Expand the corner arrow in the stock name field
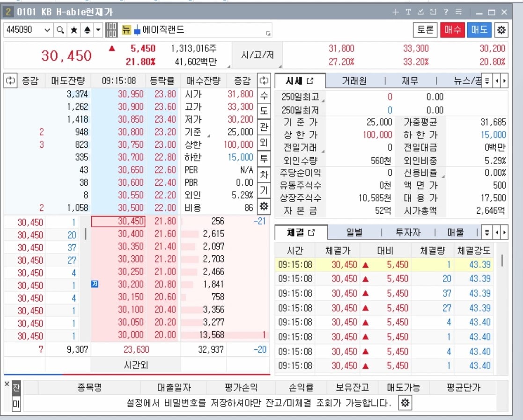This screenshot has width=523, height=420. 268,33
